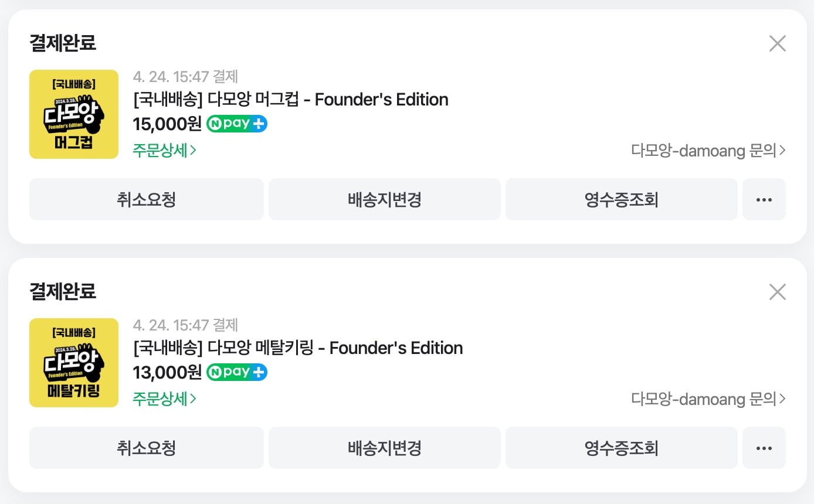The image size is (814, 504).
Task: Change delivery address (배송지변경) for the mug cup
Action: (x=385, y=199)
